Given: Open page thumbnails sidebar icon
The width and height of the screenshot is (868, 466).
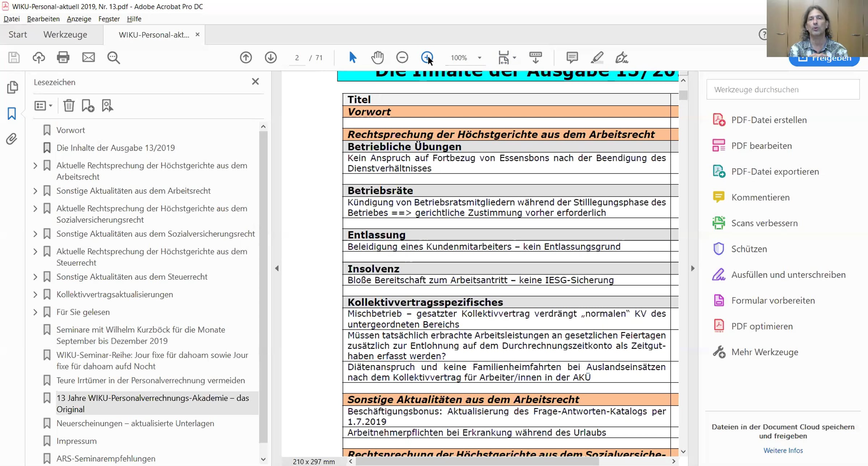Looking at the screenshot, I should tap(12, 87).
